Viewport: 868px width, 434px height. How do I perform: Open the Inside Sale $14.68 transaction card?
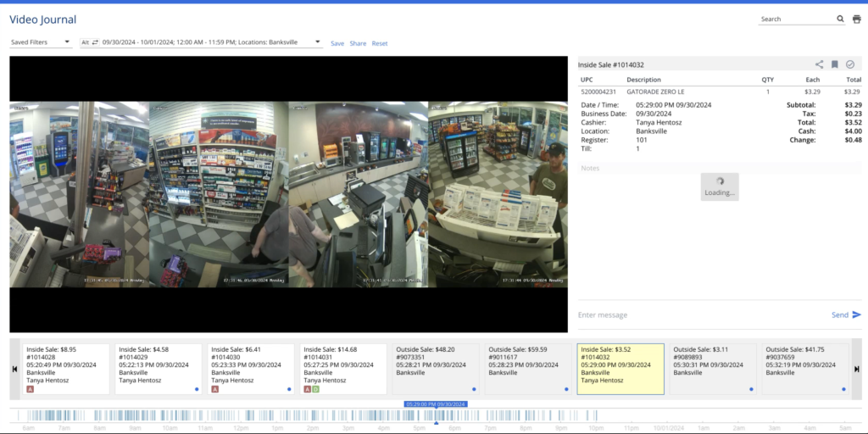(343, 368)
